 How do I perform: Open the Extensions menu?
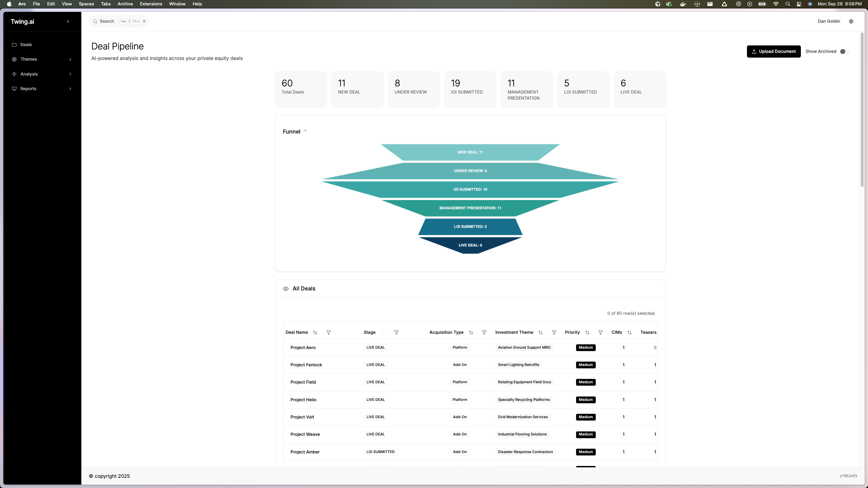(x=151, y=4)
